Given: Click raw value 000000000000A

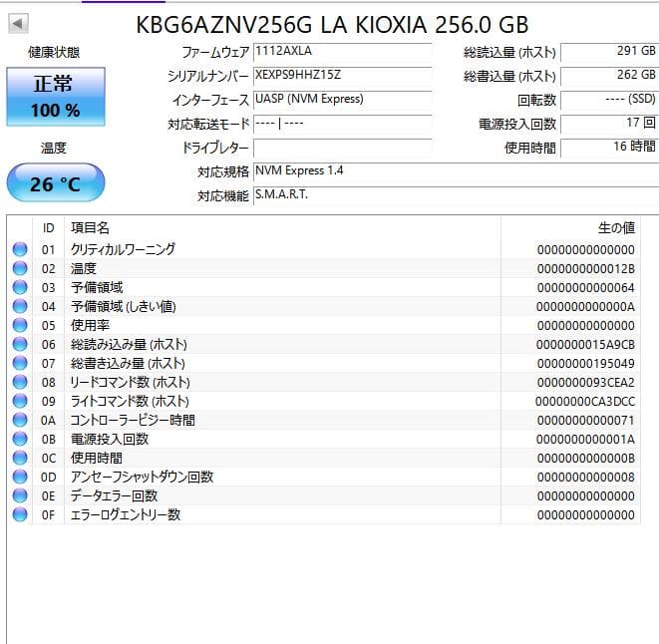Looking at the screenshot, I should 586,306.
